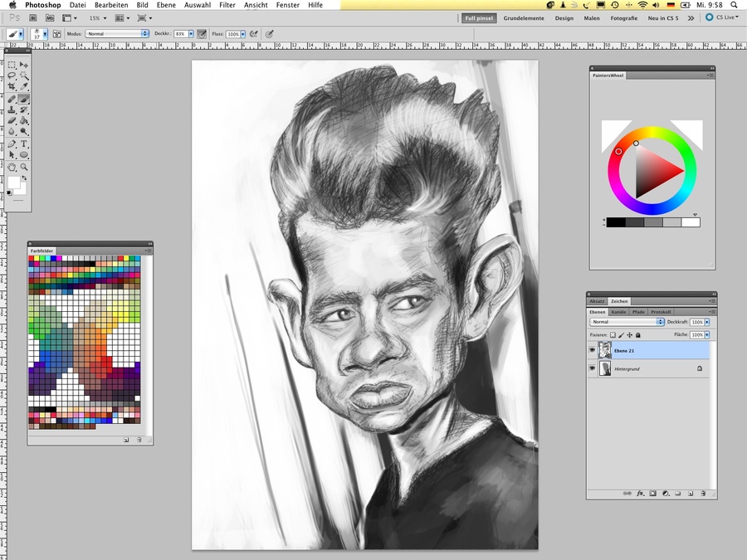This screenshot has height=560, width=747.
Task: Toggle lock all on layer
Action: [x=638, y=335]
